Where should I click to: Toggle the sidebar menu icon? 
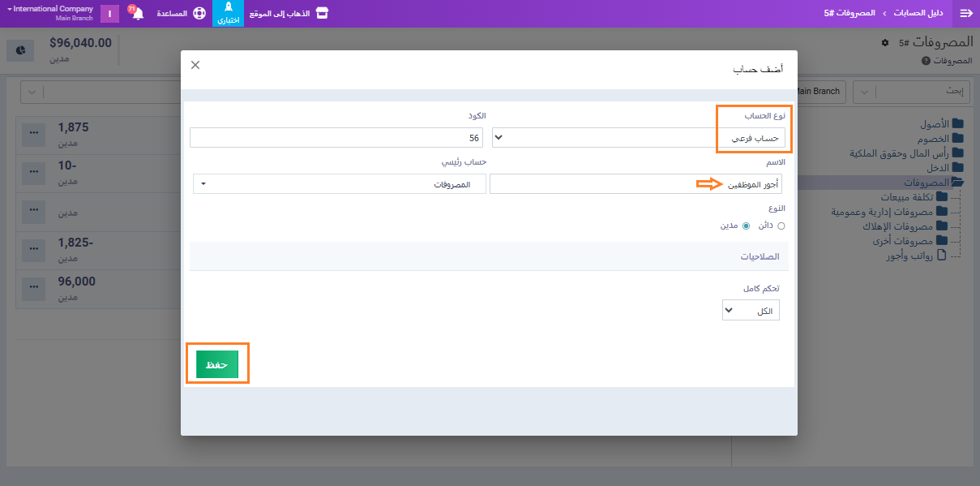(x=965, y=14)
